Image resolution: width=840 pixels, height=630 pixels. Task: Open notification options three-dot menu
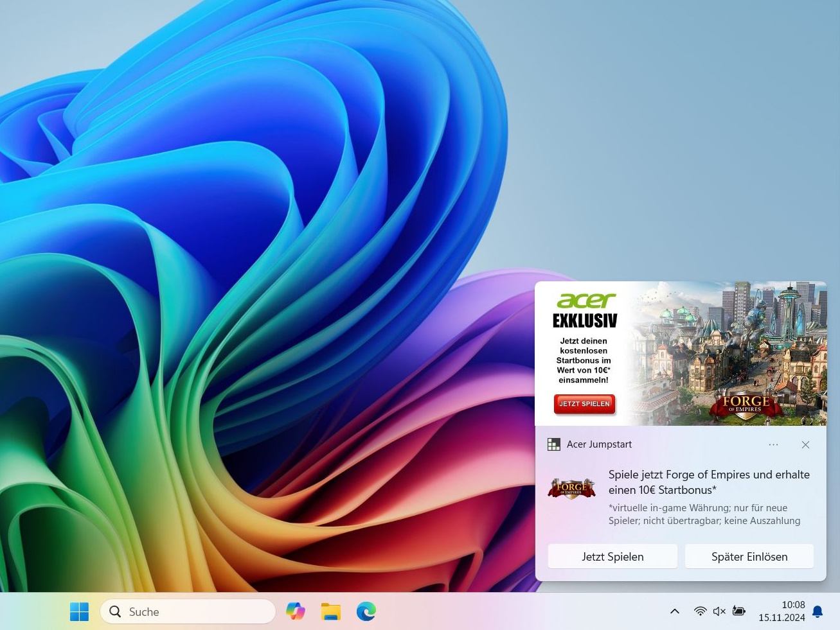pos(773,444)
